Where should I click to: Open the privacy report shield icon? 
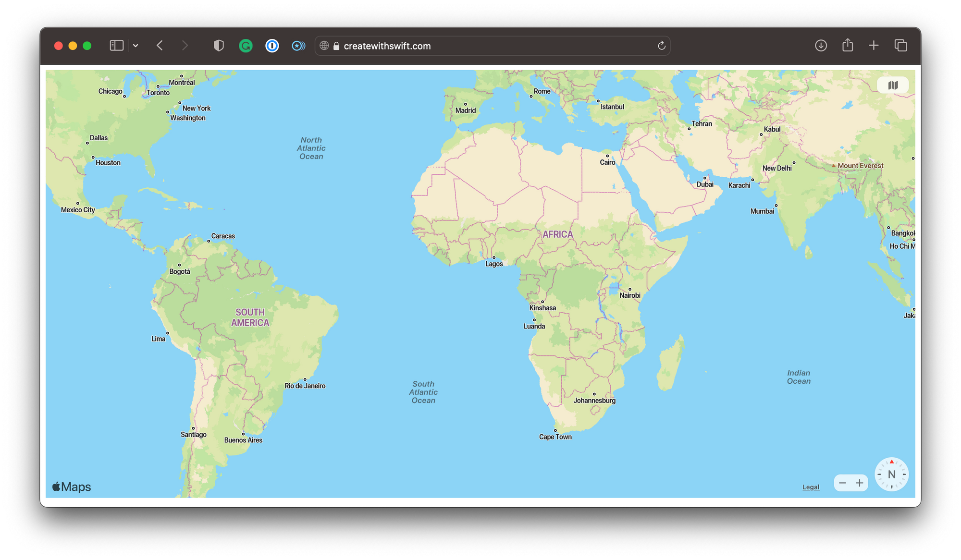click(219, 46)
